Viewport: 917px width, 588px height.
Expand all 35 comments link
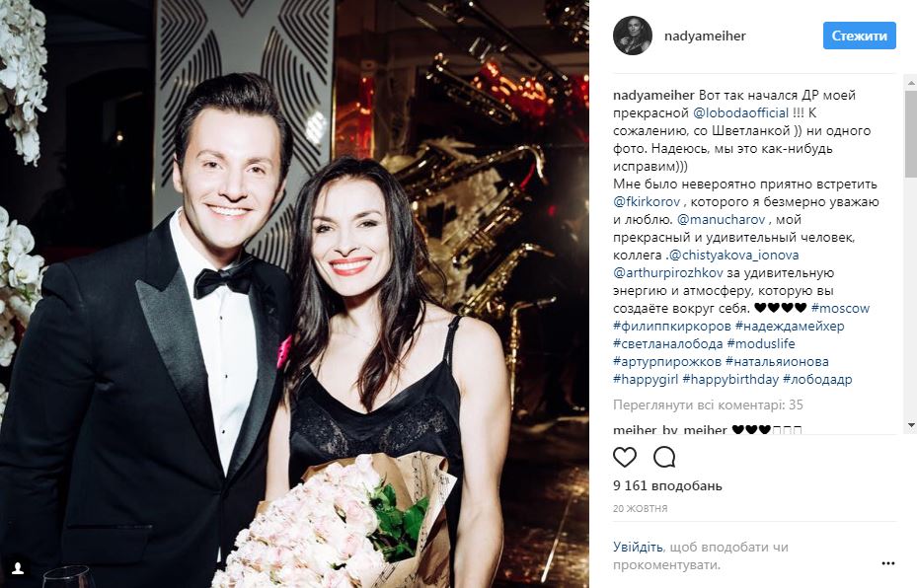[708, 404]
